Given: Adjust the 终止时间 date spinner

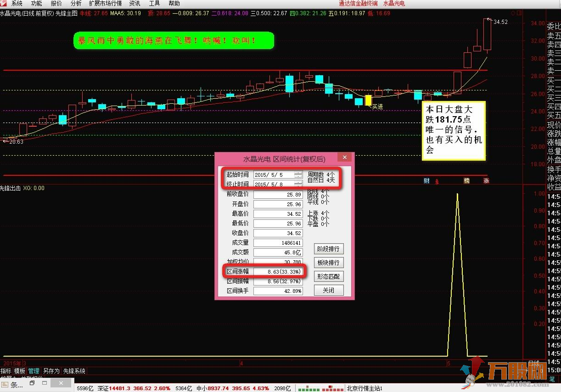Looking at the screenshot, I should click(298, 184).
